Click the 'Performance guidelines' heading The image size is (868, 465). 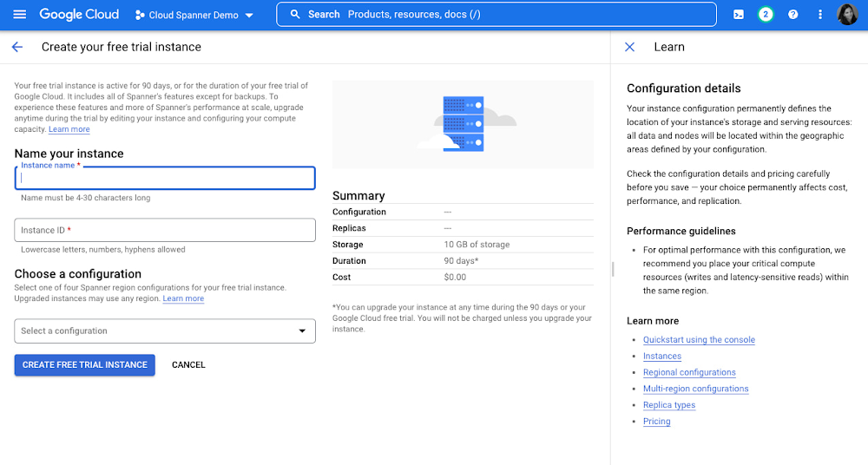coord(681,232)
